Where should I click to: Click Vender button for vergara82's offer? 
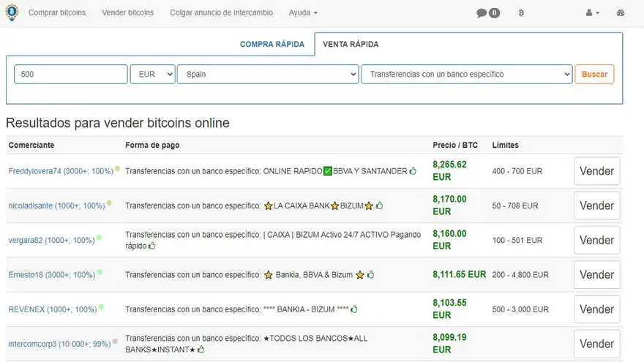click(596, 240)
